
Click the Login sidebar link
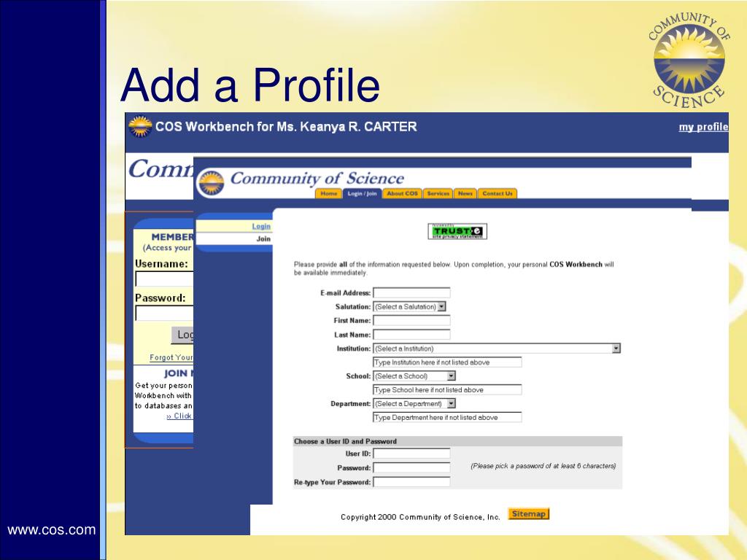point(261,226)
